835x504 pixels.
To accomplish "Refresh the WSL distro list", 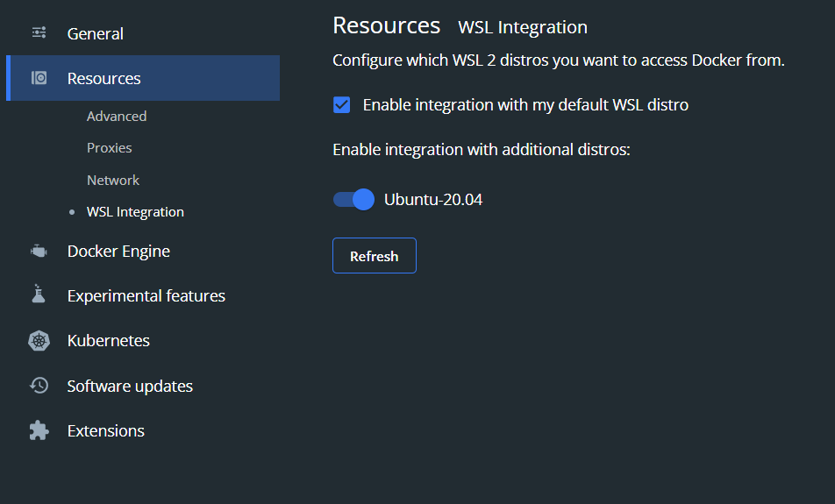I will pyautogui.click(x=375, y=255).
